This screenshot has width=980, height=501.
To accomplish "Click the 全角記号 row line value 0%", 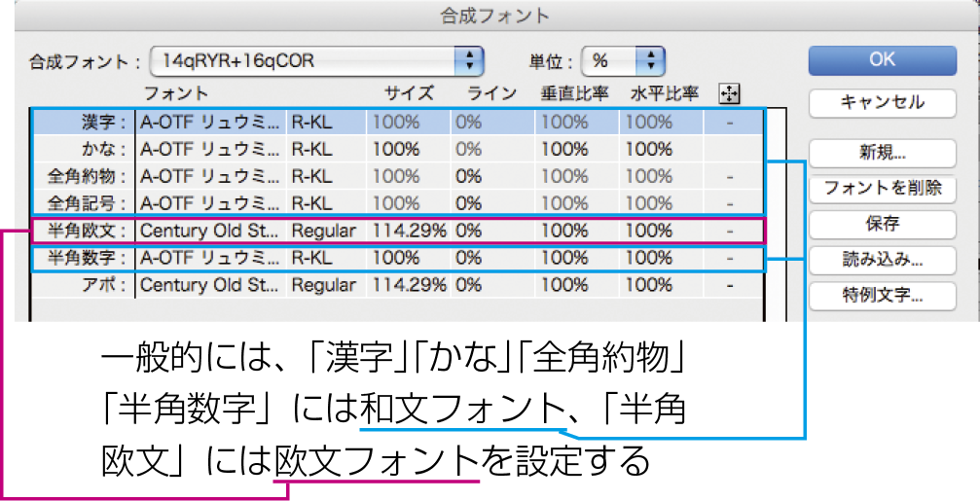I will [468, 204].
